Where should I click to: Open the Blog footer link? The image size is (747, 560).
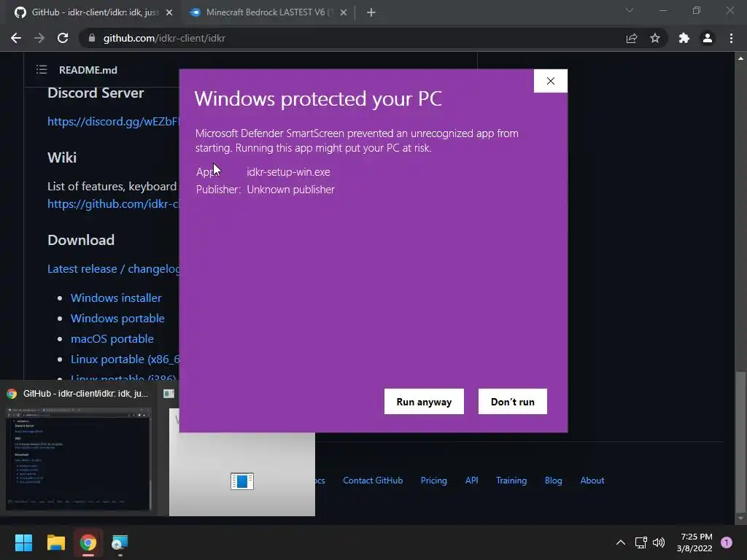553,481
